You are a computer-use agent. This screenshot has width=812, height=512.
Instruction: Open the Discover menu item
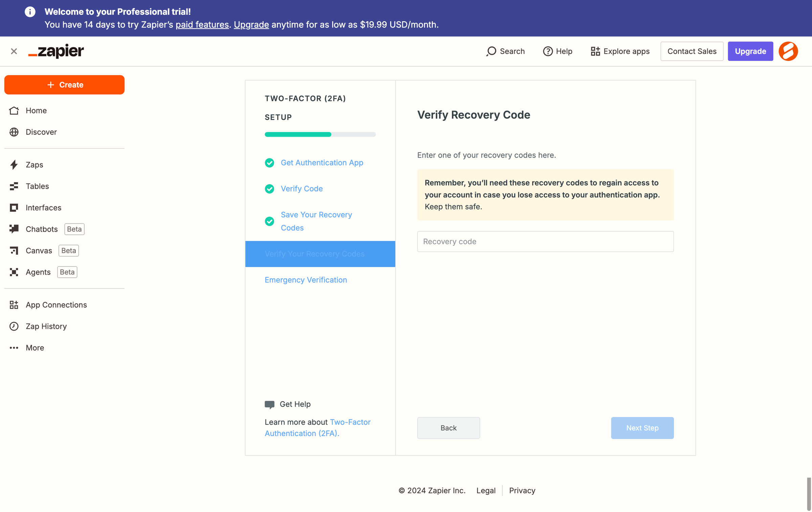click(64, 132)
